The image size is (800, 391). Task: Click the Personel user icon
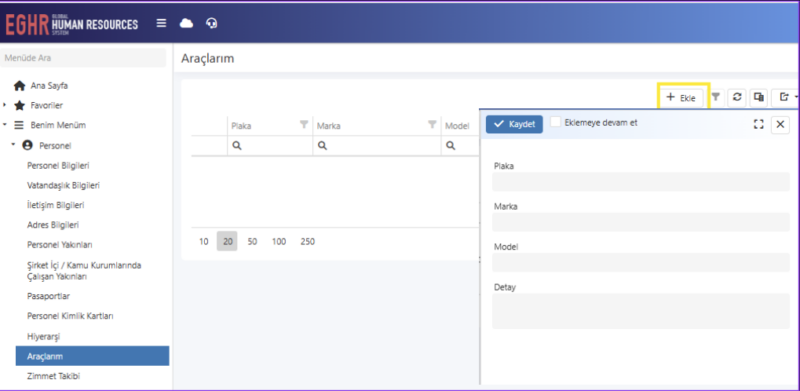pos(28,145)
